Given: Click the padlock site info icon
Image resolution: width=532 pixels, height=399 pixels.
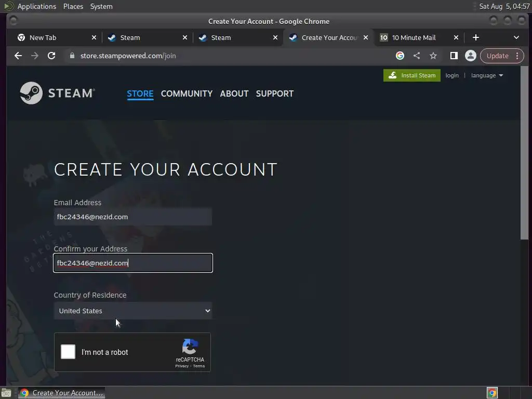Looking at the screenshot, I should point(72,56).
